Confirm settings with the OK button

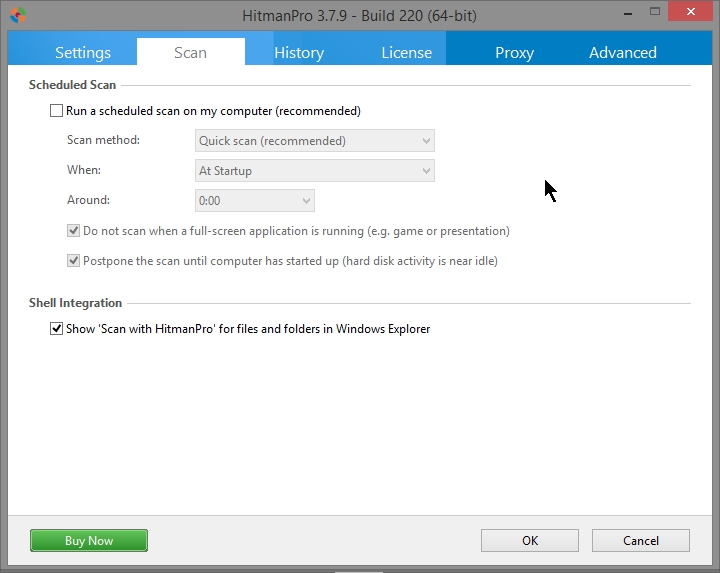coord(530,540)
